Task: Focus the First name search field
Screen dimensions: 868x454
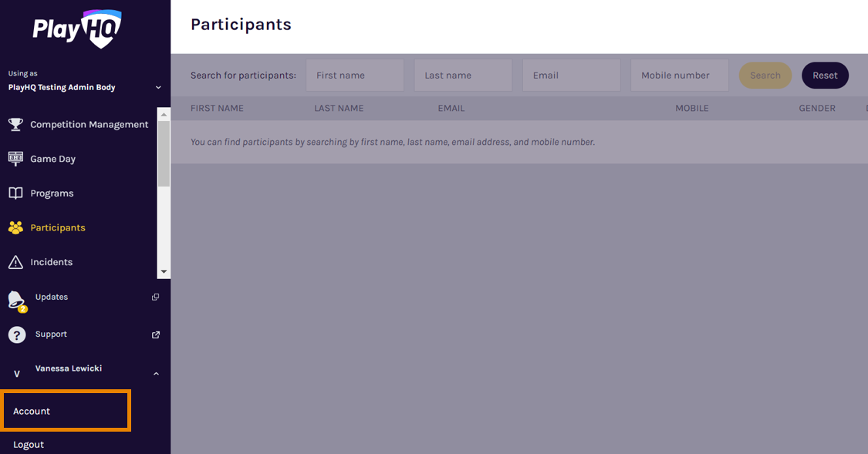Action: [x=355, y=76]
